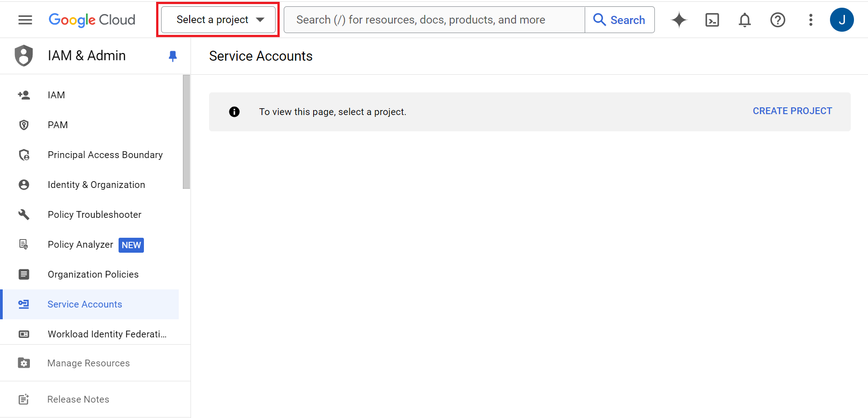
Task: Click the Google Cloud logo
Action: 92,20
